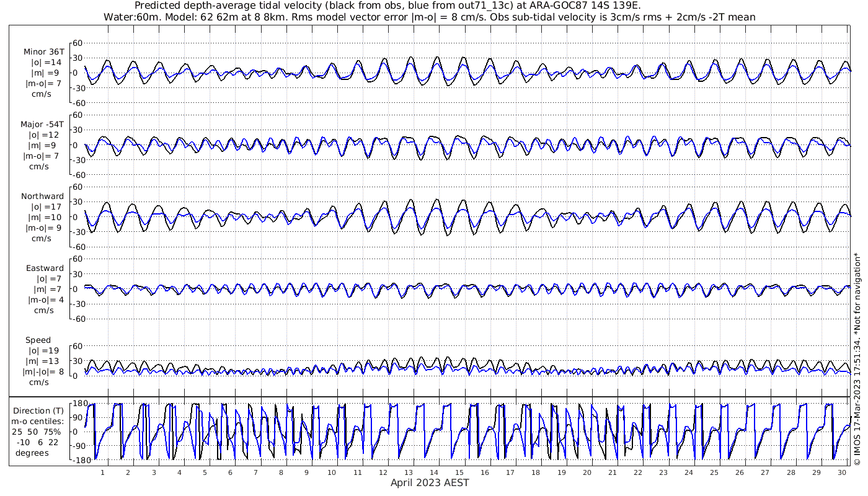The height and width of the screenshot is (496, 868).
Task: Click '|m-o|= 9' in the Northward panel
Action: click(43, 228)
